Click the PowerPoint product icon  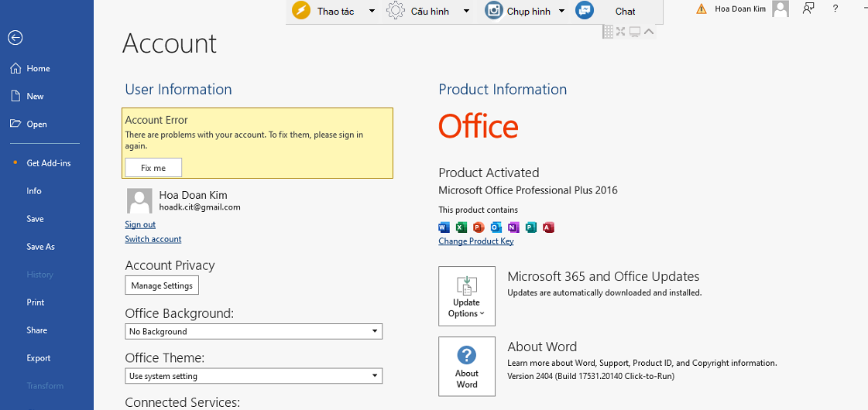tap(479, 227)
